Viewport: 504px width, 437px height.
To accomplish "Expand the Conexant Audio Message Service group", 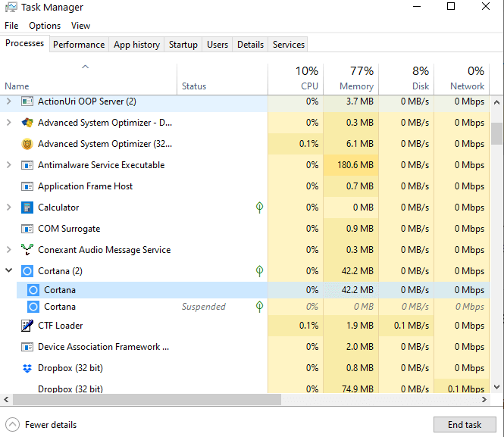I will (x=9, y=249).
